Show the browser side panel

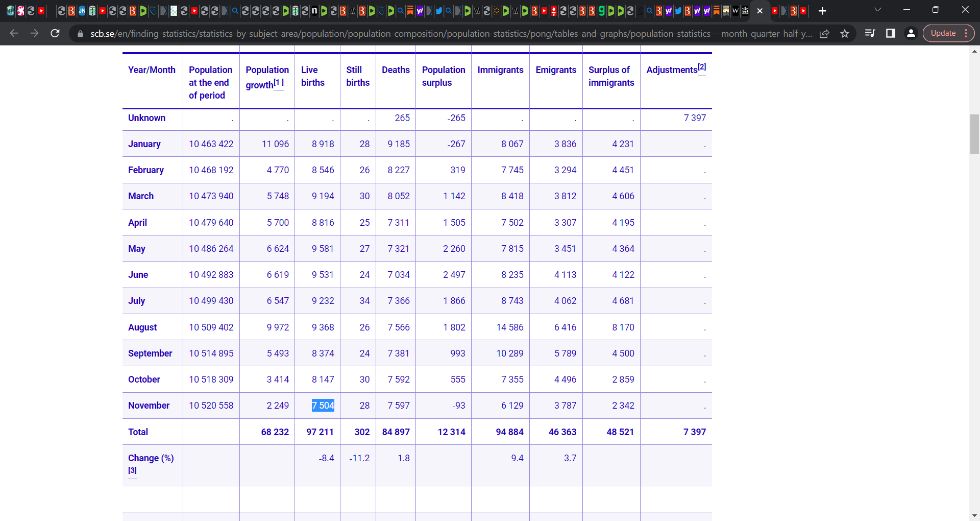(x=891, y=33)
